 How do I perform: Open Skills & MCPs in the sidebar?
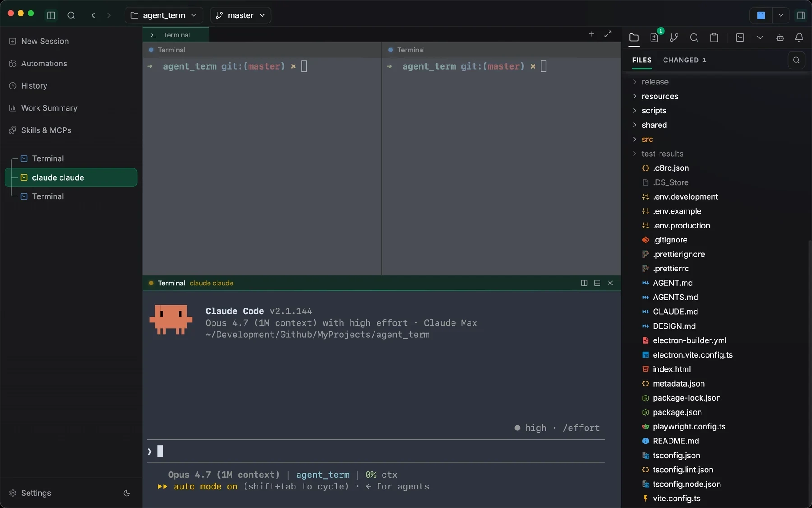pyautogui.click(x=71, y=130)
